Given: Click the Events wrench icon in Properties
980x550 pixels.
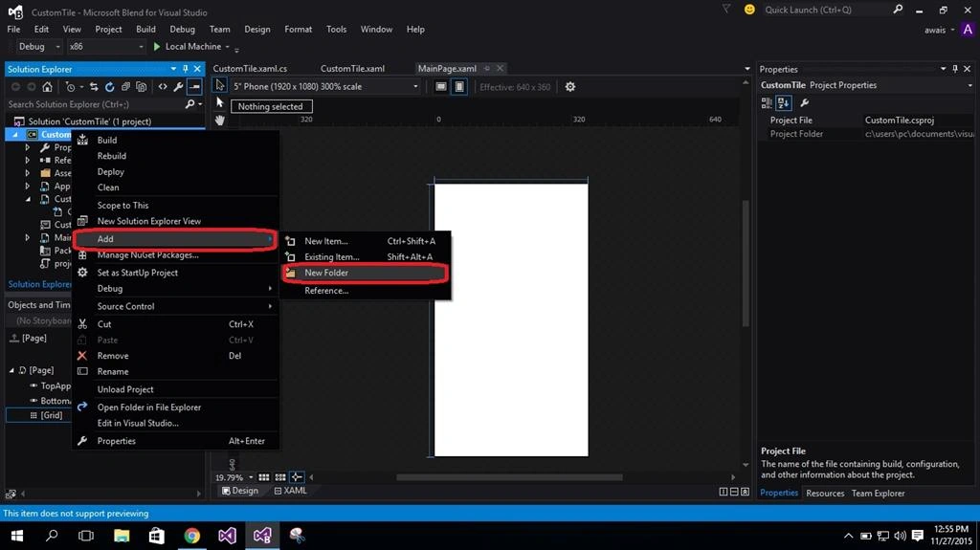Looking at the screenshot, I should coord(804,102).
